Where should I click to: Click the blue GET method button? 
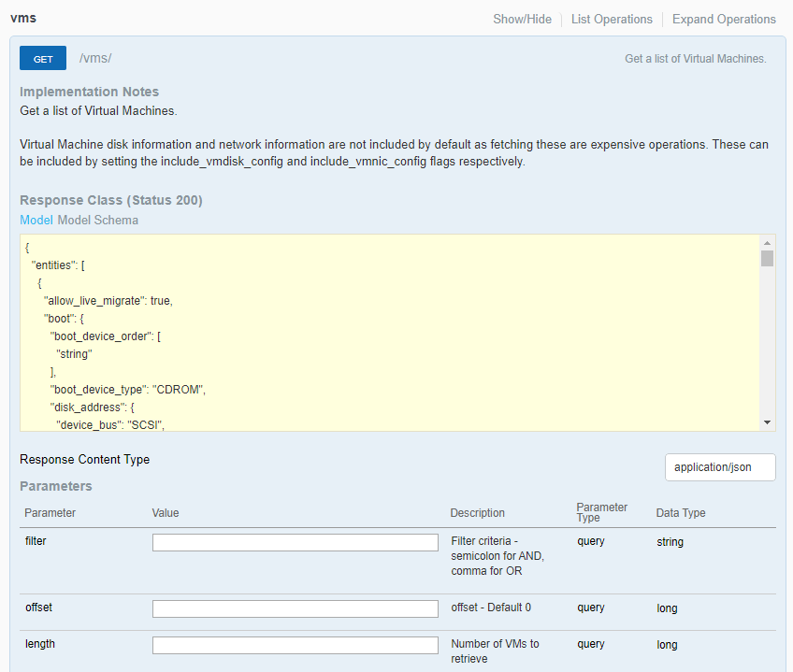point(43,59)
